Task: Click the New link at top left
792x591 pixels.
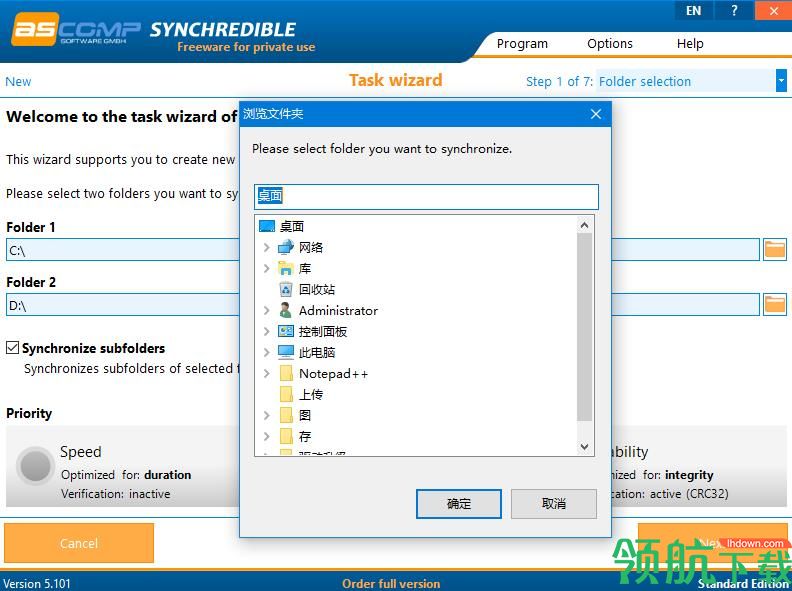Action: point(18,81)
